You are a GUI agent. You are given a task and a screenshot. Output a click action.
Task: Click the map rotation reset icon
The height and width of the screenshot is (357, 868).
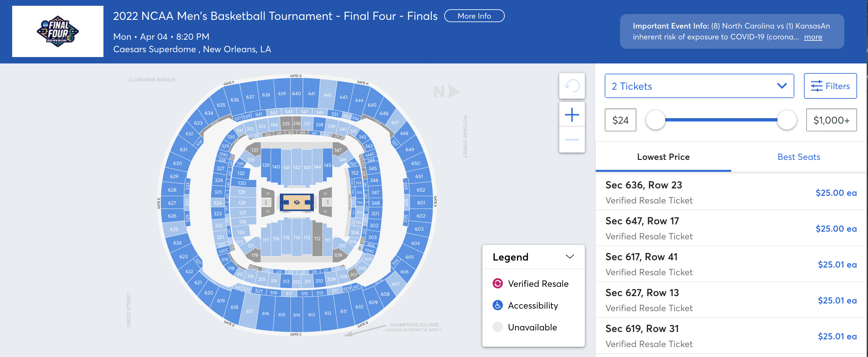572,86
